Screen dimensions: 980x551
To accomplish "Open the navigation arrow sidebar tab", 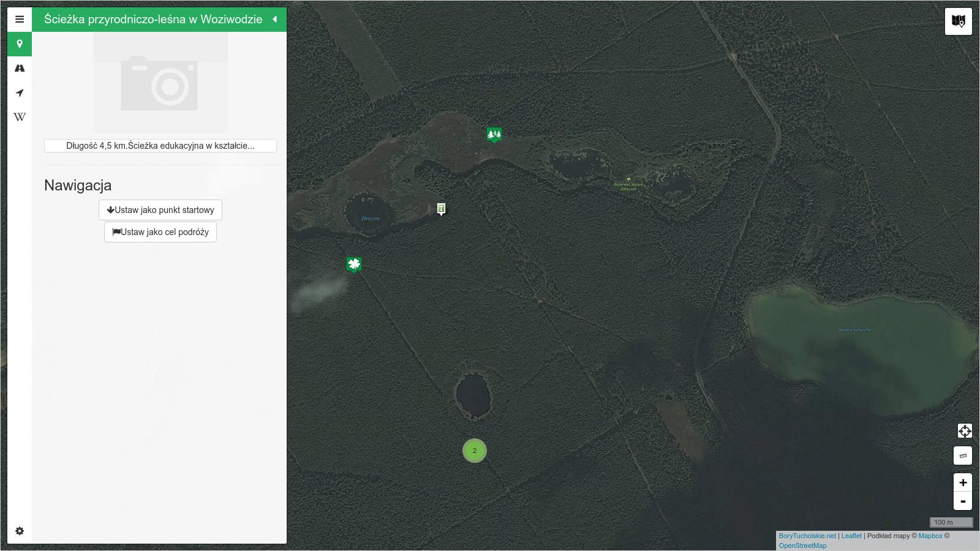I will [20, 93].
